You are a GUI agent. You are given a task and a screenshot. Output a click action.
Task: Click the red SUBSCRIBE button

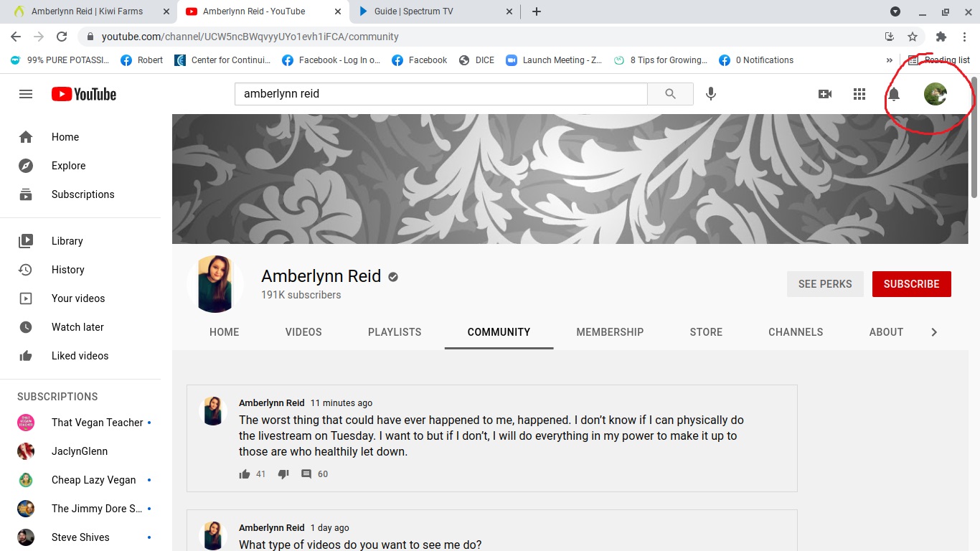click(x=912, y=284)
